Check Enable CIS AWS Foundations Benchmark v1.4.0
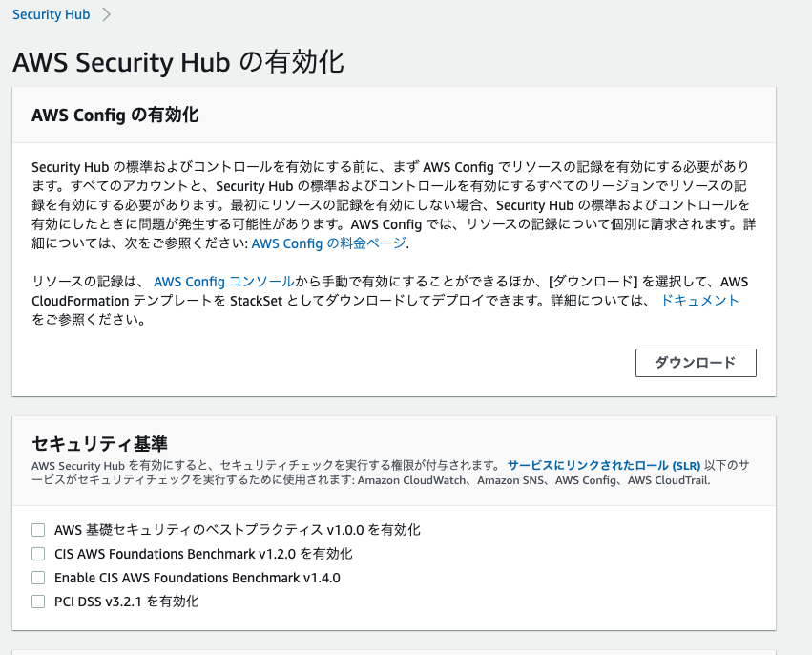This screenshot has width=812, height=655. coord(38,578)
